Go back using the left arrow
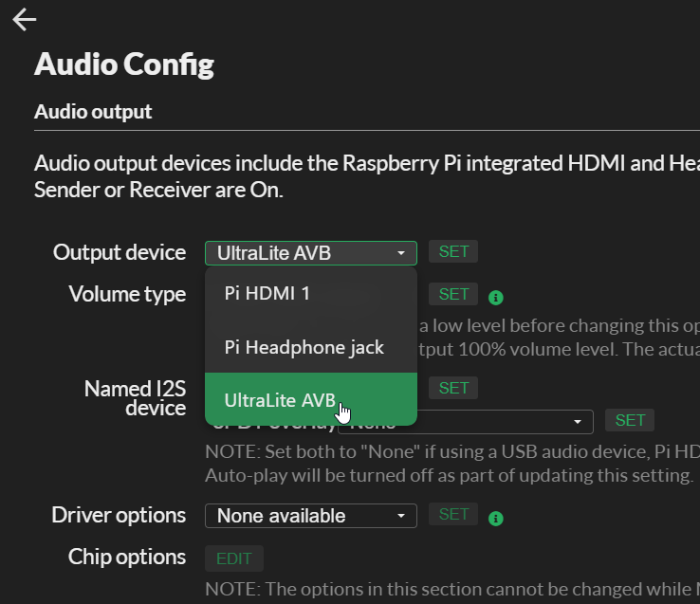Viewport: 700px width, 604px height. [x=25, y=20]
